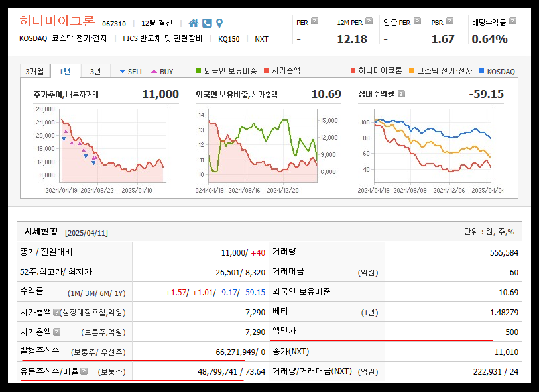Click the 12월 결산 label
This screenshot has height=392, width=539.
tap(156, 23)
